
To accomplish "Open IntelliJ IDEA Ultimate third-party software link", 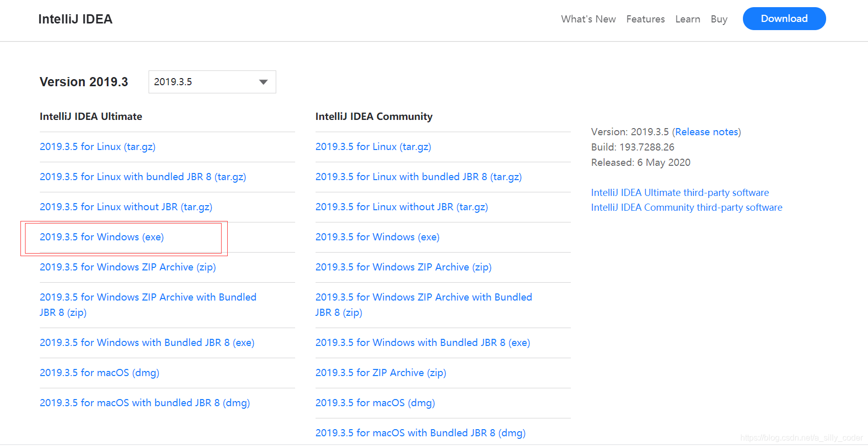I will [680, 192].
